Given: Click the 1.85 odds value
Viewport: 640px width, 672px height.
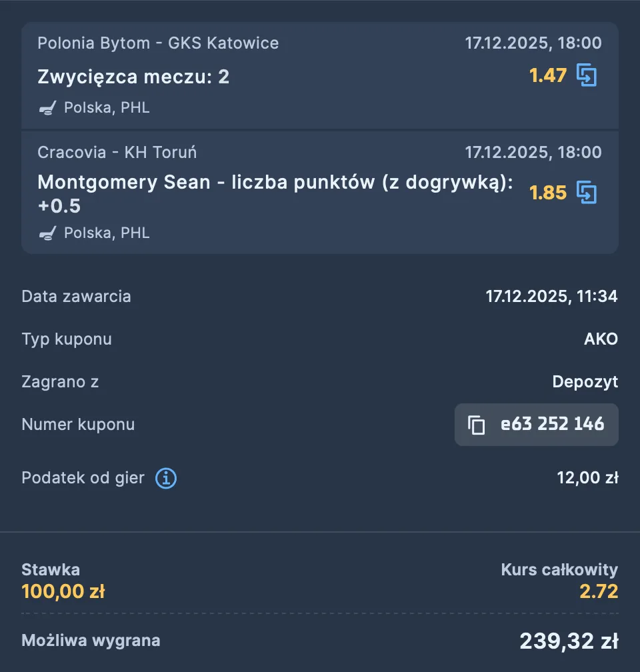Looking at the screenshot, I should (547, 193).
